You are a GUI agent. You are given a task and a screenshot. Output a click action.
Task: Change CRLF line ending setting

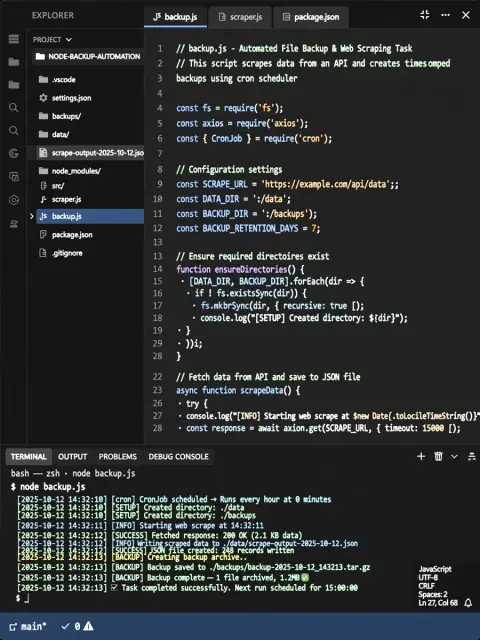(x=426, y=586)
